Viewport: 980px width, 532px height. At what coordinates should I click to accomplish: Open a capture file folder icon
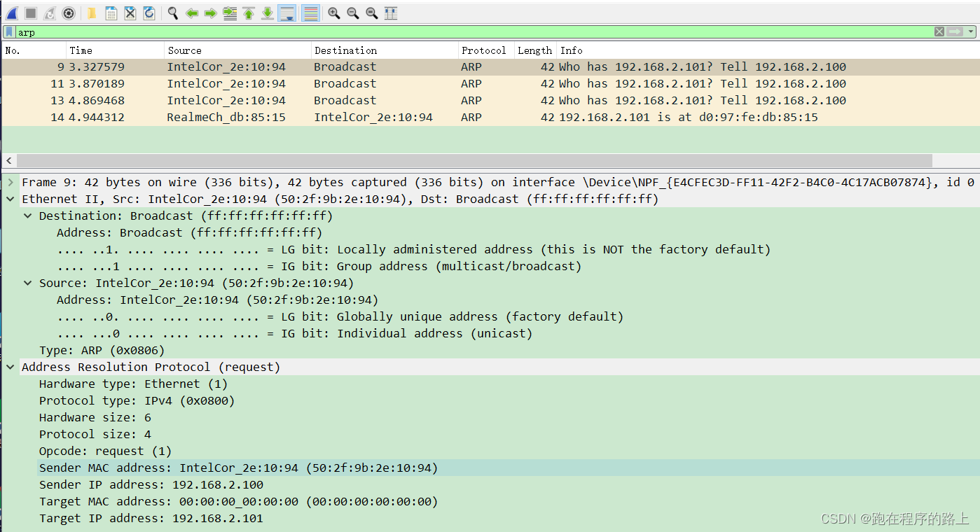tap(92, 13)
